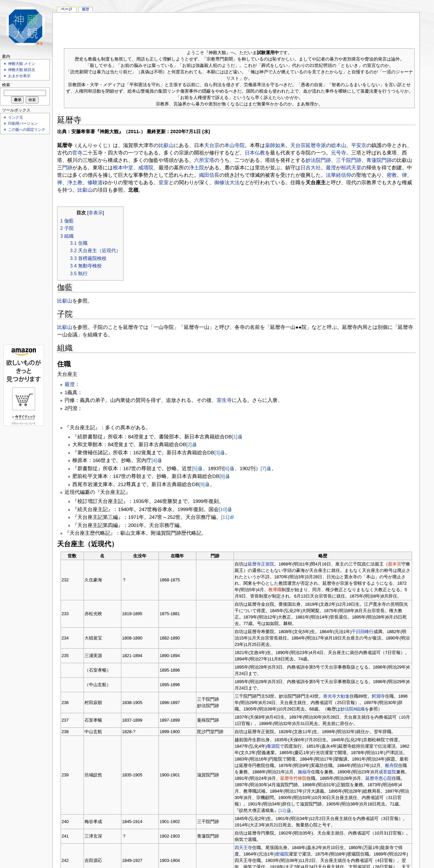Open the red 梨本宮 link

pyautogui.click(x=394, y=564)
